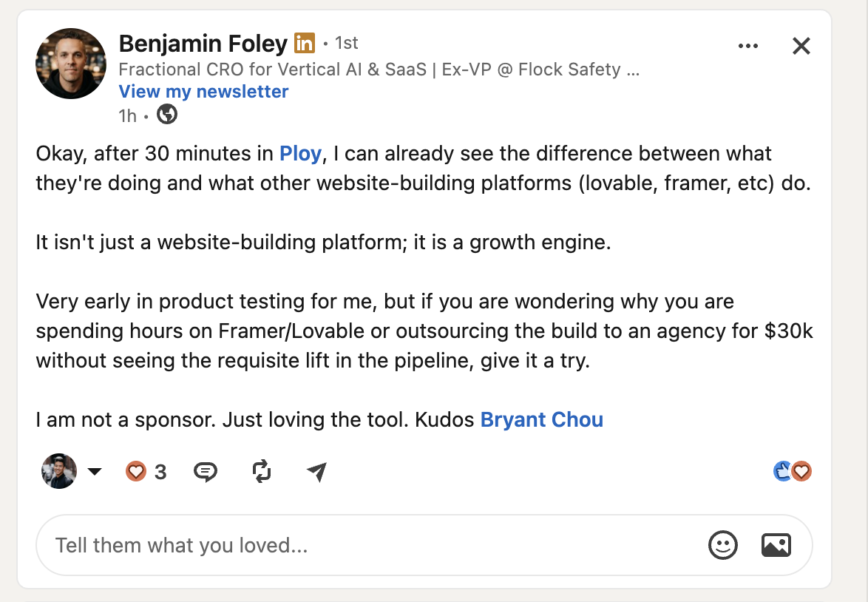View the 3 reactions count
Viewport: 868px width, 602px height.
160,472
